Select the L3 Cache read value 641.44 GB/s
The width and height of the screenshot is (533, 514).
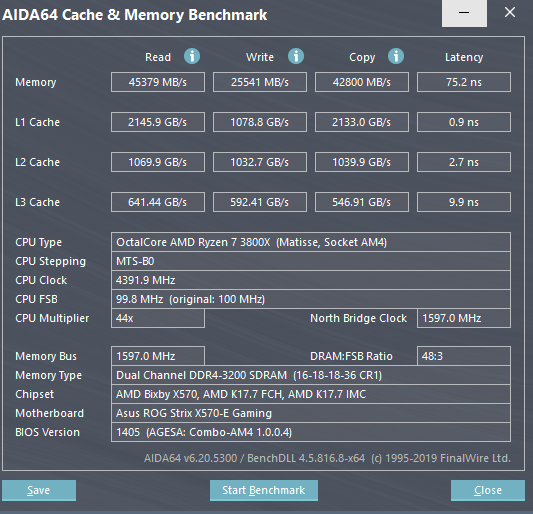tap(158, 202)
